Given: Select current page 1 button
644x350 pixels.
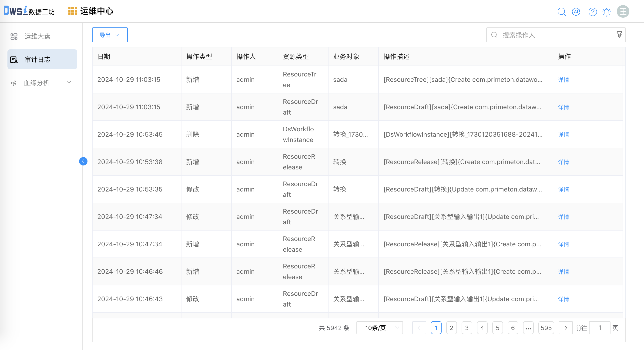Looking at the screenshot, I should pos(436,328).
